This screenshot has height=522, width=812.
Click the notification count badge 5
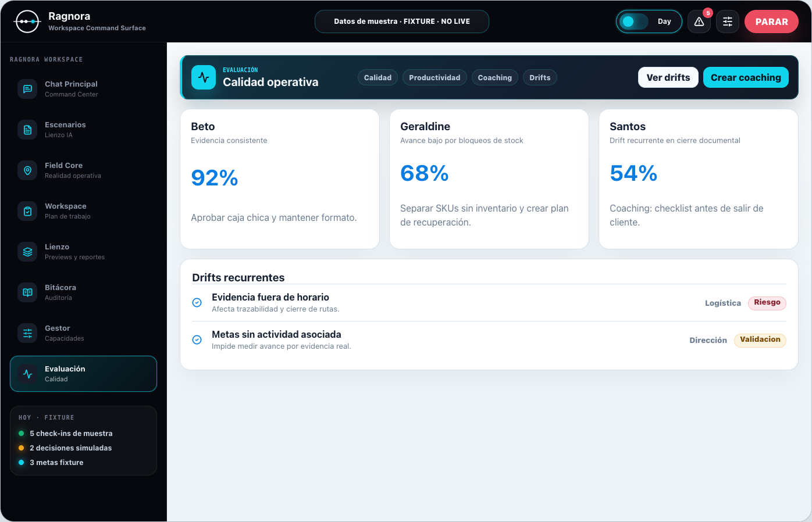708,13
